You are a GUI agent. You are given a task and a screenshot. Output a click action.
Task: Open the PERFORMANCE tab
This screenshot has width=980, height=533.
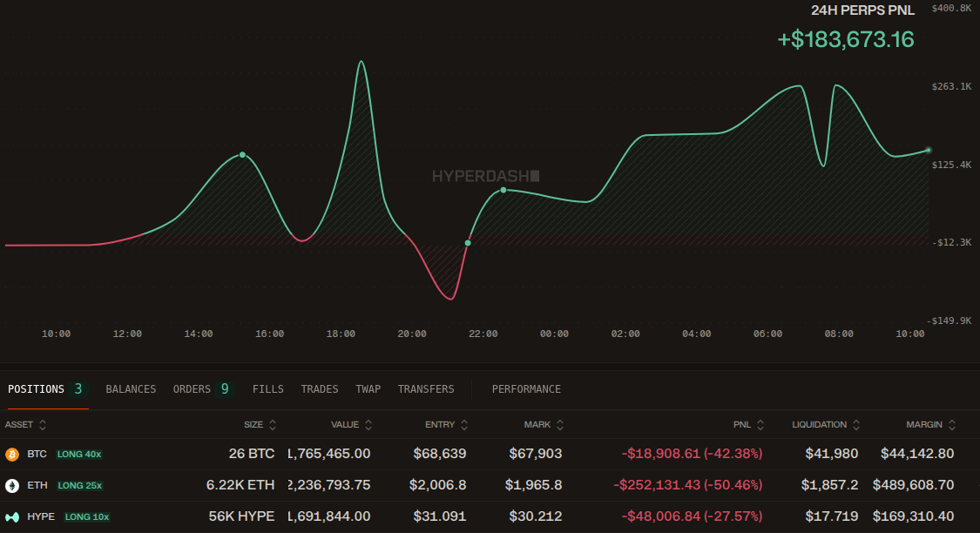tap(526, 389)
